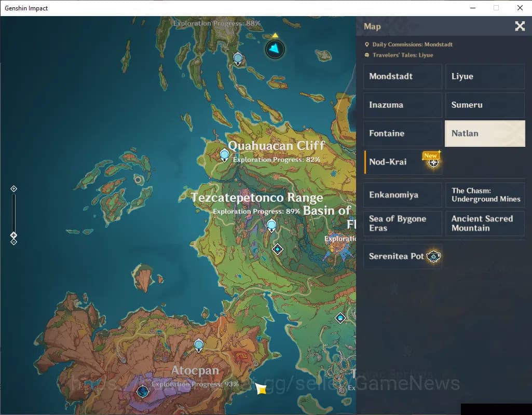Close the Map region panel
Viewport: 532px width, 415px height.
(520, 26)
